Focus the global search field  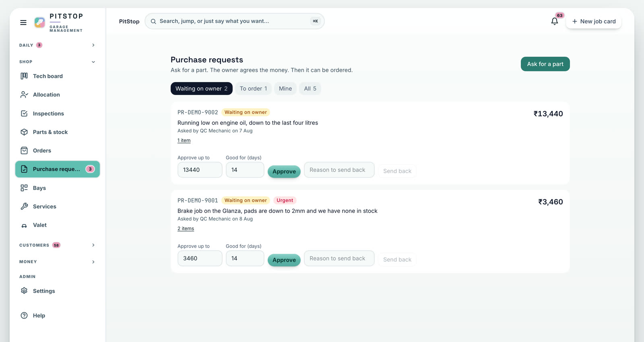click(235, 21)
